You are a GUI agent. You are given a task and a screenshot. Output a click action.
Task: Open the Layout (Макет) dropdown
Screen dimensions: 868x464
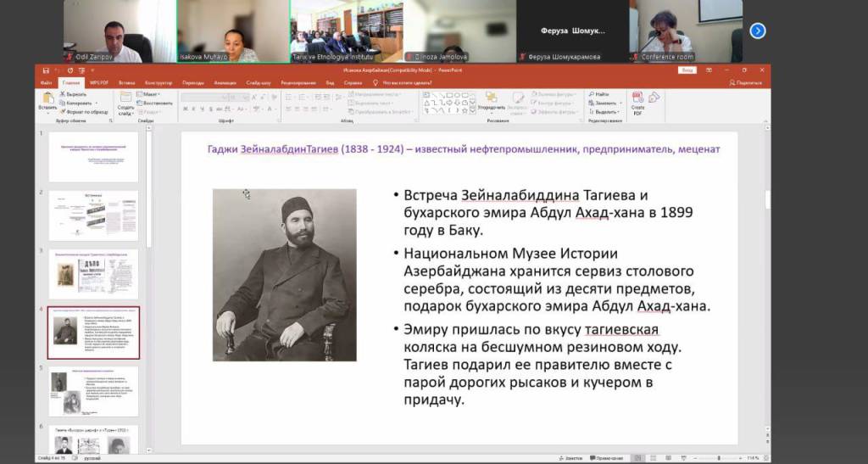[x=151, y=94]
